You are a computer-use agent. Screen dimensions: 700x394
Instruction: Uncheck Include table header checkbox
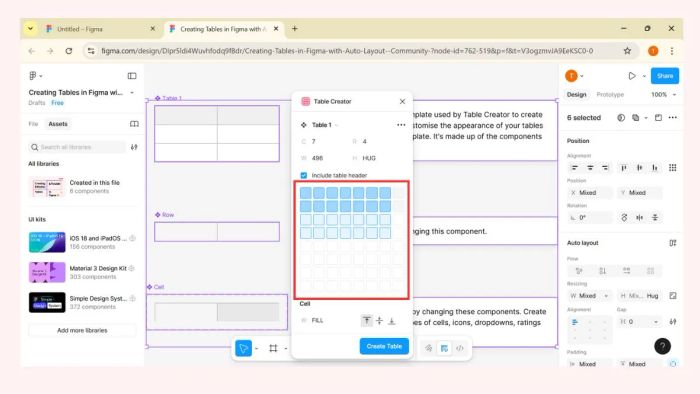pos(304,175)
